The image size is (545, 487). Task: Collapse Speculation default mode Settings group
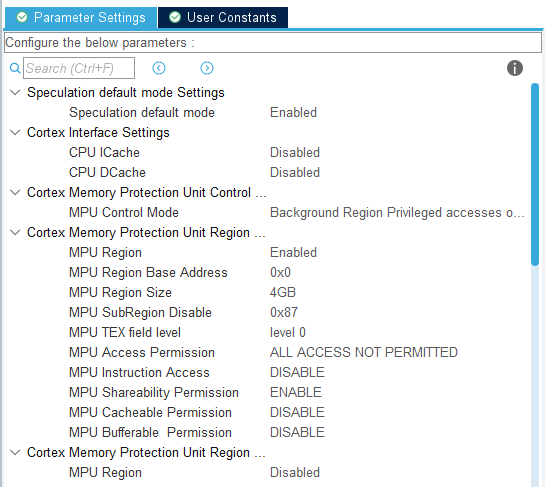coord(15,92)
